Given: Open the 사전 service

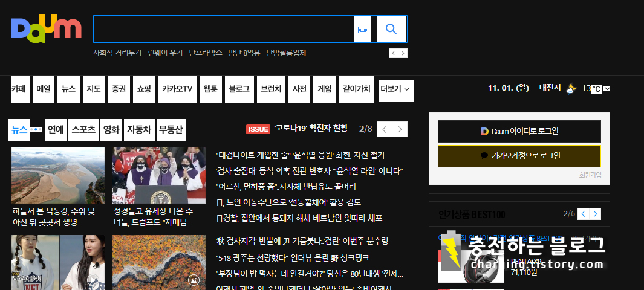Looking at the screenshot, I should (299, 89).
